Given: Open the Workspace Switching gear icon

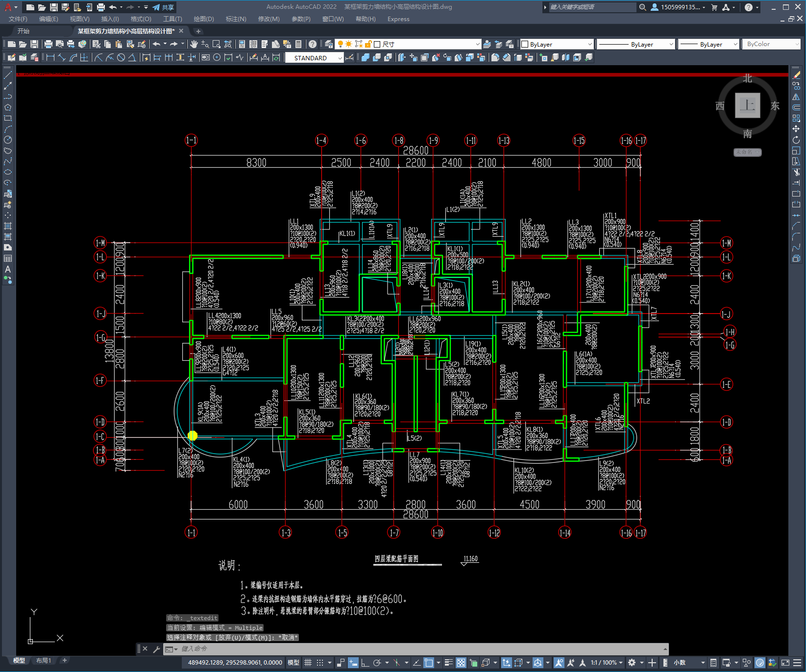Looking at the screenshot, I should point(632,663).
